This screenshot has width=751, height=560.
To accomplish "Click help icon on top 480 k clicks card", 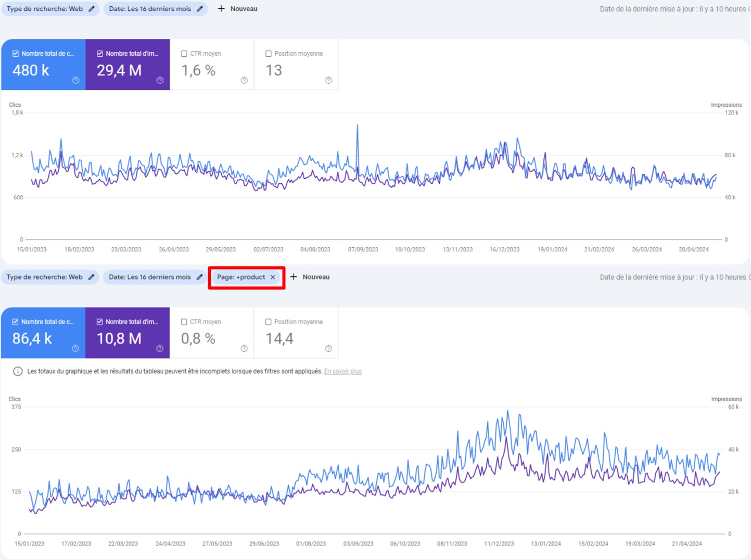I will (76, 80).
